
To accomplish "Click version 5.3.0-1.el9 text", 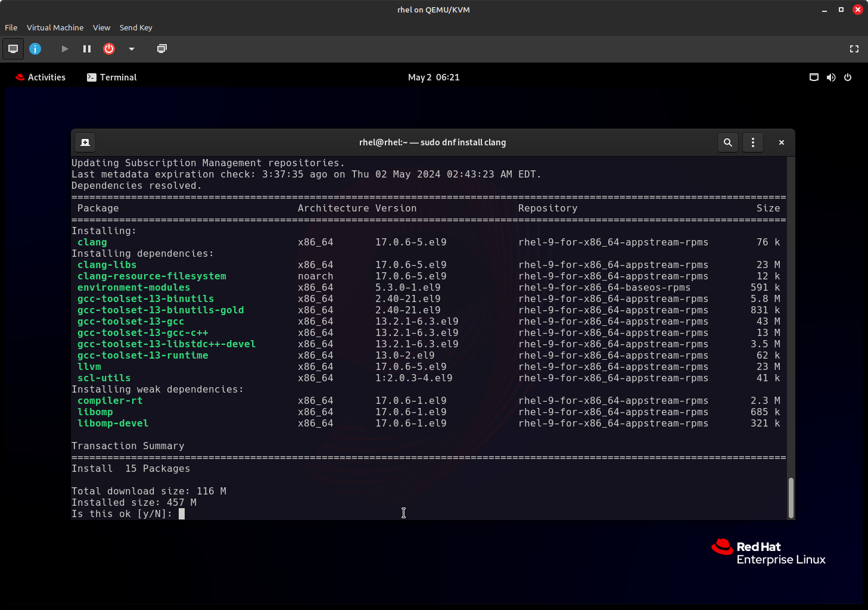I will pos(408,288).
